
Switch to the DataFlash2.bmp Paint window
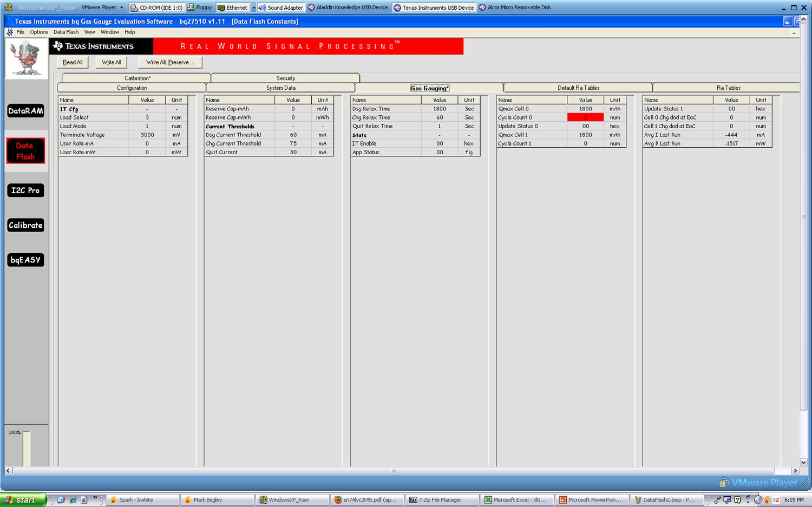tap(667, 500)
